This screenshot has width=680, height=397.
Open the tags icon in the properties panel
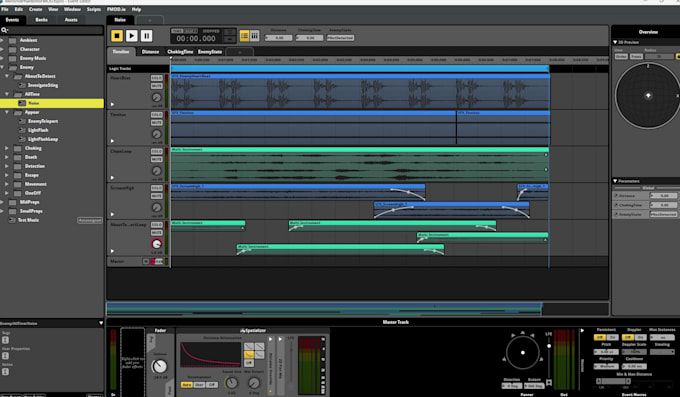point(5,340)
